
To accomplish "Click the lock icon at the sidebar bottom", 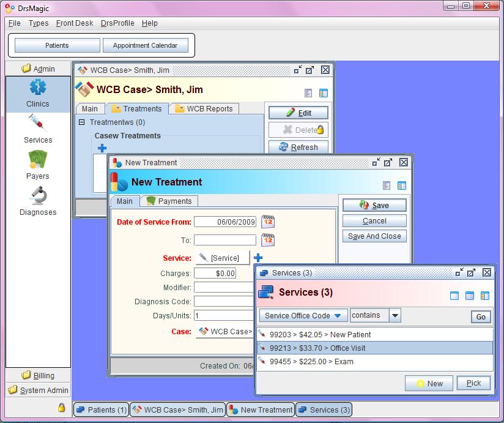I will pos(61,408).
